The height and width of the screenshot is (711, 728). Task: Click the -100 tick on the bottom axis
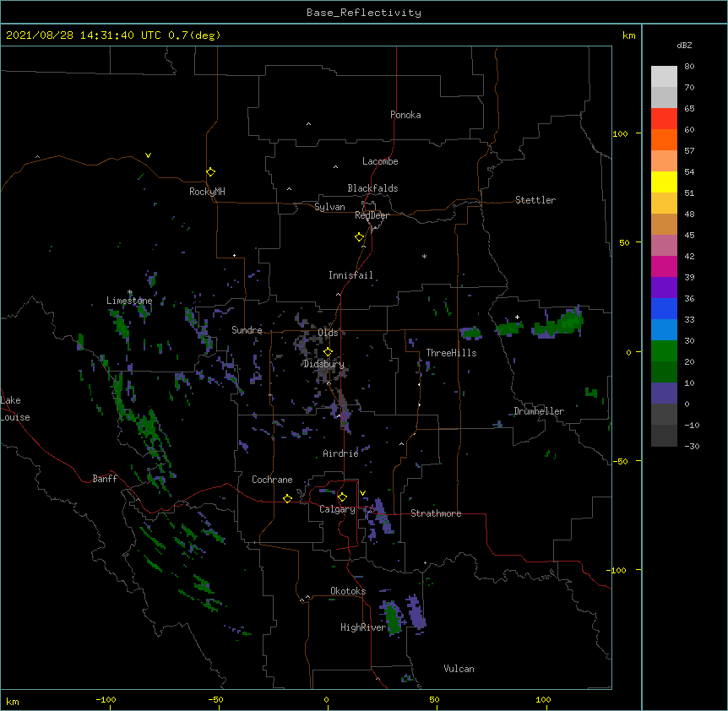106,699
